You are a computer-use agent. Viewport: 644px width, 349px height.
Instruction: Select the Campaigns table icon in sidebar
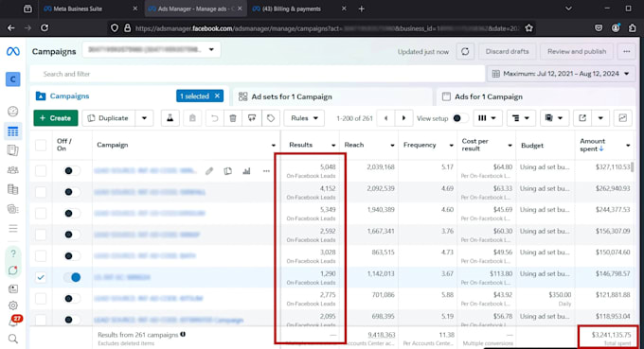[x=12, y=131]
